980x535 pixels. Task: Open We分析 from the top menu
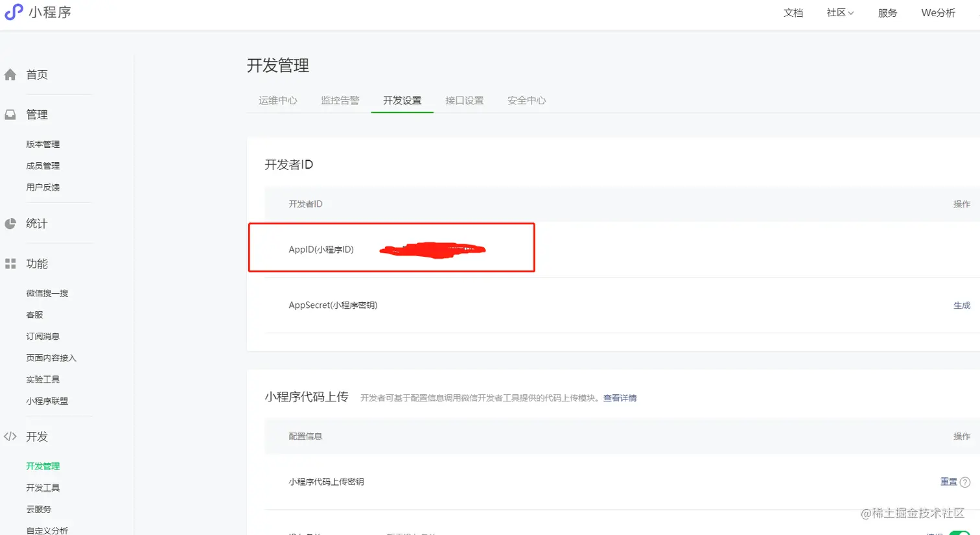click(937, 12)
